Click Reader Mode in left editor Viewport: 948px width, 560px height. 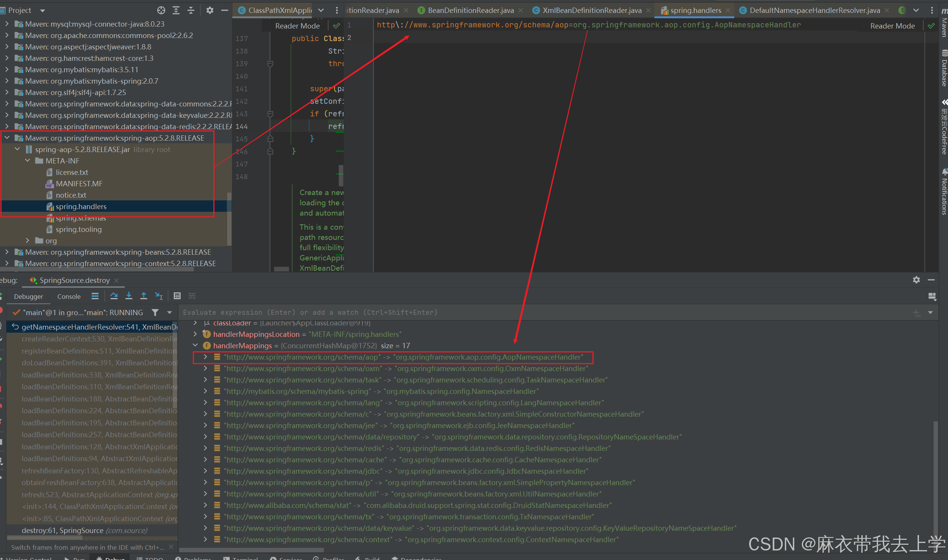297,26
